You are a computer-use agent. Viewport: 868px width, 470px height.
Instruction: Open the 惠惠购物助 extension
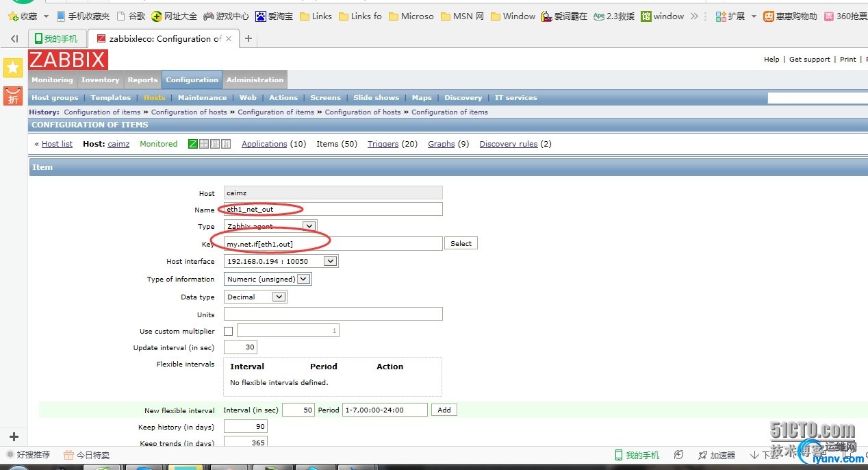click(791, 16)
